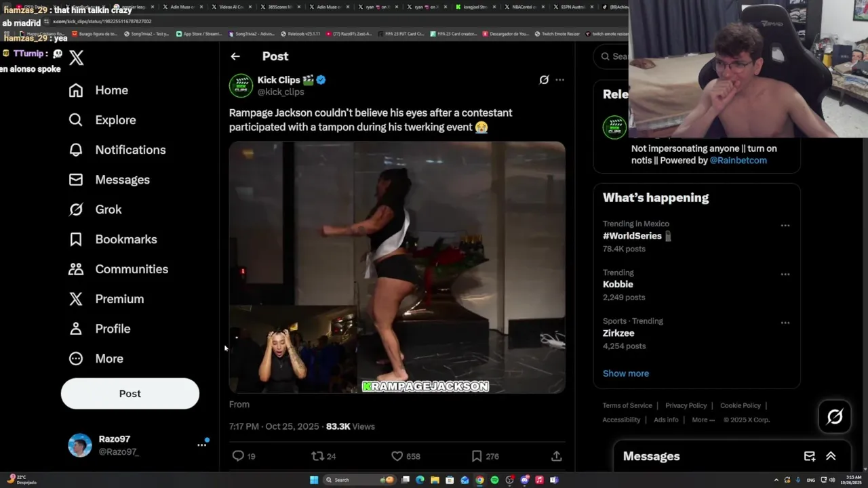Click the search field magnifier at top right

coord(606,56)
